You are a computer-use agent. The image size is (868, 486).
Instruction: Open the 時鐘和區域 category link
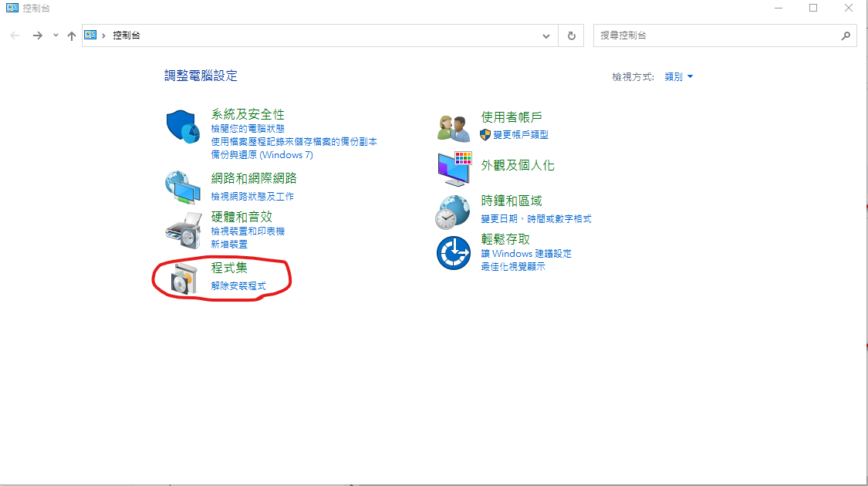512,201
